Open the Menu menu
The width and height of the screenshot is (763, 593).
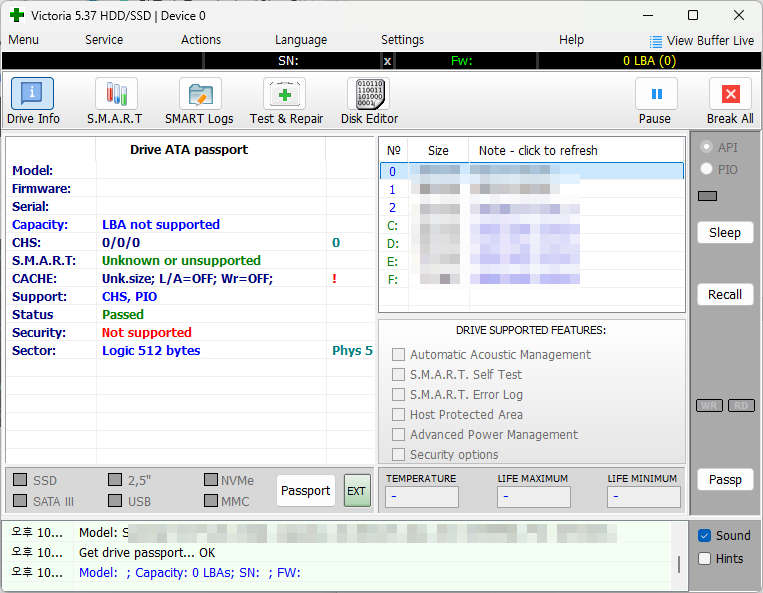tap(23, 40)
